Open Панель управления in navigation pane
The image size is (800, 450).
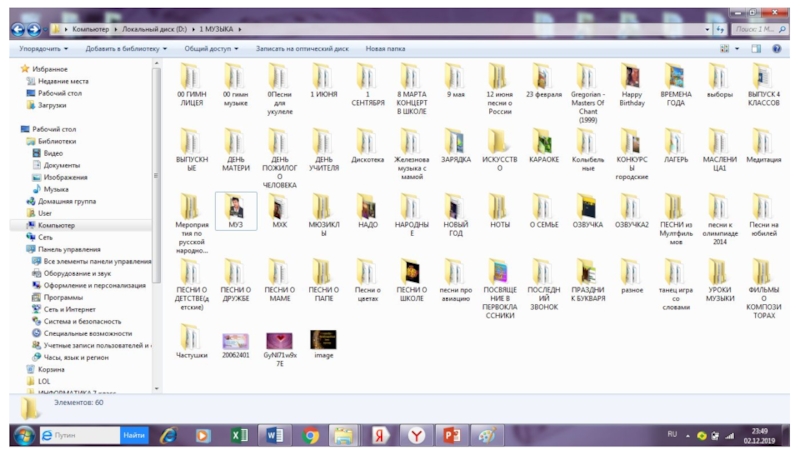(x=64, y=249)
